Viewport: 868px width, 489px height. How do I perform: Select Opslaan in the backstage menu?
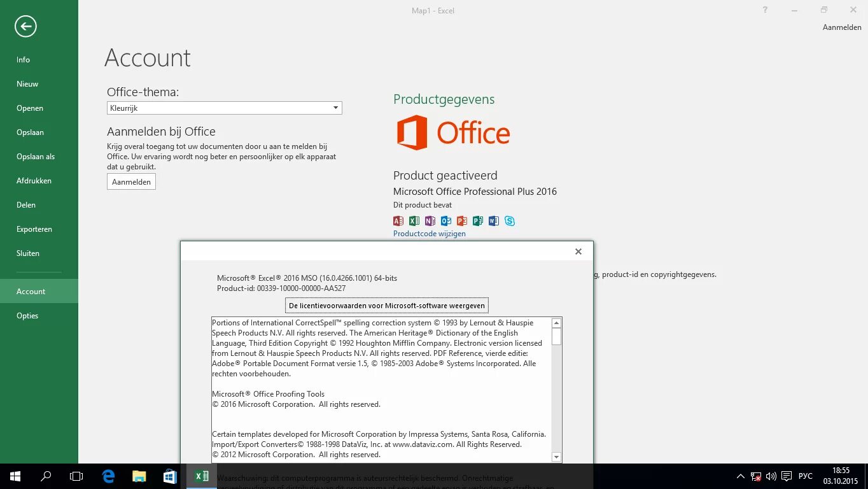39,132
